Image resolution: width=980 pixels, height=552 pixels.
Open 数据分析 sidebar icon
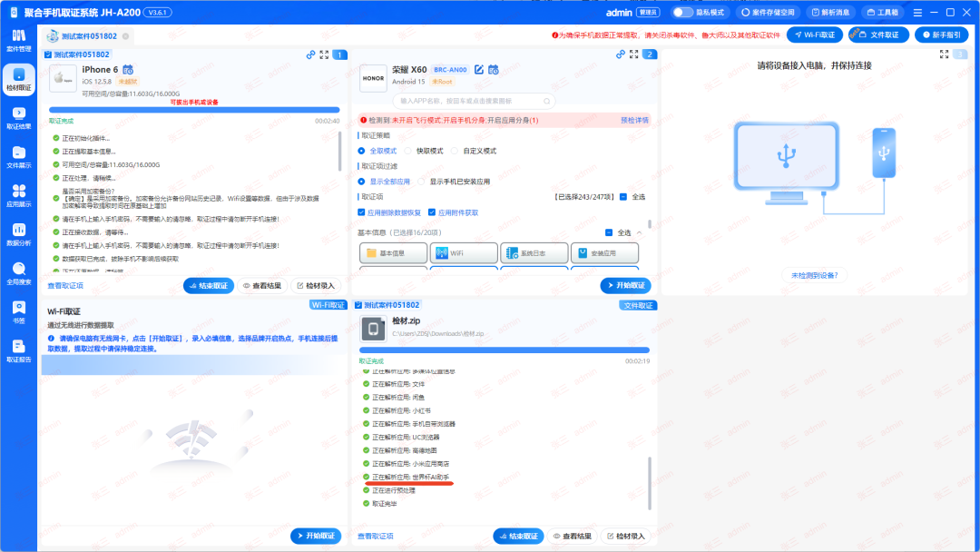pos(19,234)
